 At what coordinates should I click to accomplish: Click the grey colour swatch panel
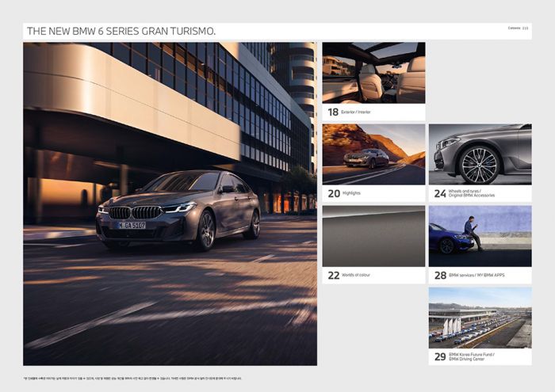373,236
